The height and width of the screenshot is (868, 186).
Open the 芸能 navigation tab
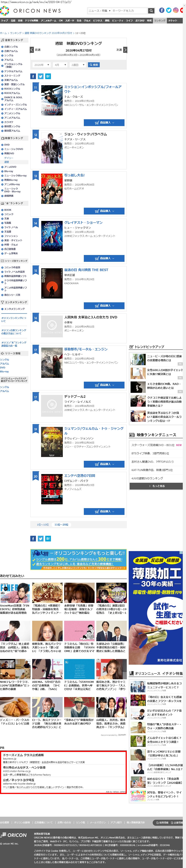[x=13, y=21]
